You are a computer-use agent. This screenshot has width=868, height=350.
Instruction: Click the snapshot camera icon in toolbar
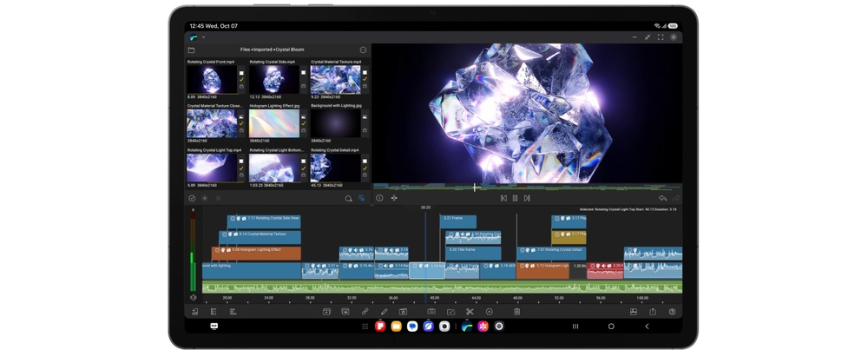[404, 312]
